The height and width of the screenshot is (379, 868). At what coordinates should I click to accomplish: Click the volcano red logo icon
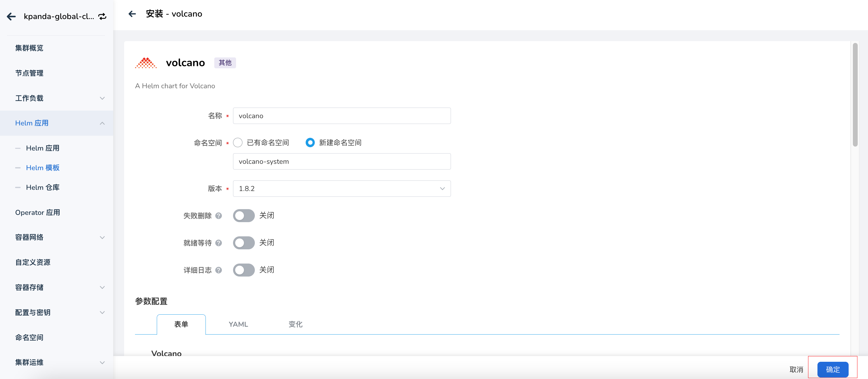coord(146,63)
